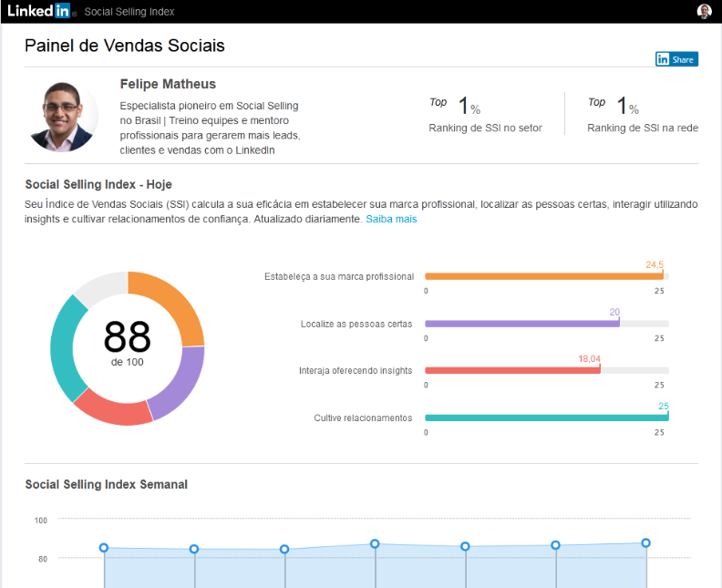722x588 pixels.
Task: Click the 'Painel de Vendas Sociais' title
Action: (125, 46)
